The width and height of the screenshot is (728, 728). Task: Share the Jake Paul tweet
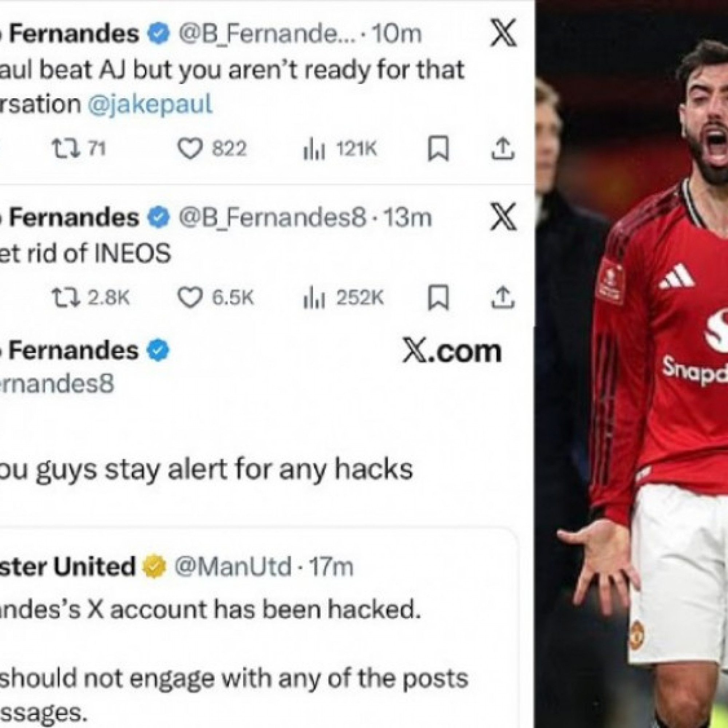pos(503,149)
